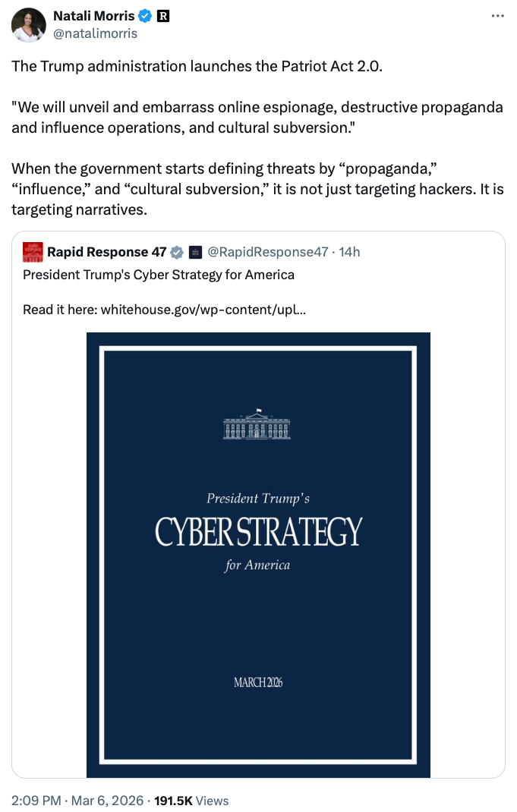The width and height of the screenshot is (517, 812).
Task: Click the black R affiliation badge
Action: [162, 17]
